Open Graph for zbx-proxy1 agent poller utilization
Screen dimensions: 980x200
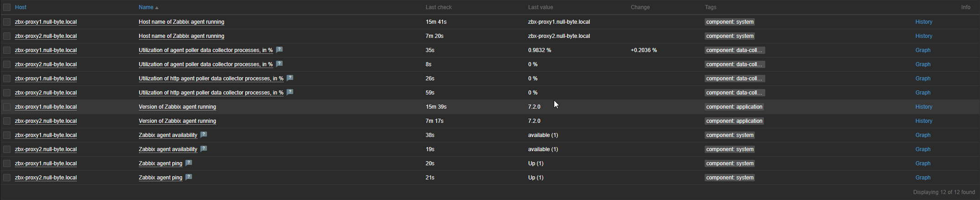click(x=923, y=50)
